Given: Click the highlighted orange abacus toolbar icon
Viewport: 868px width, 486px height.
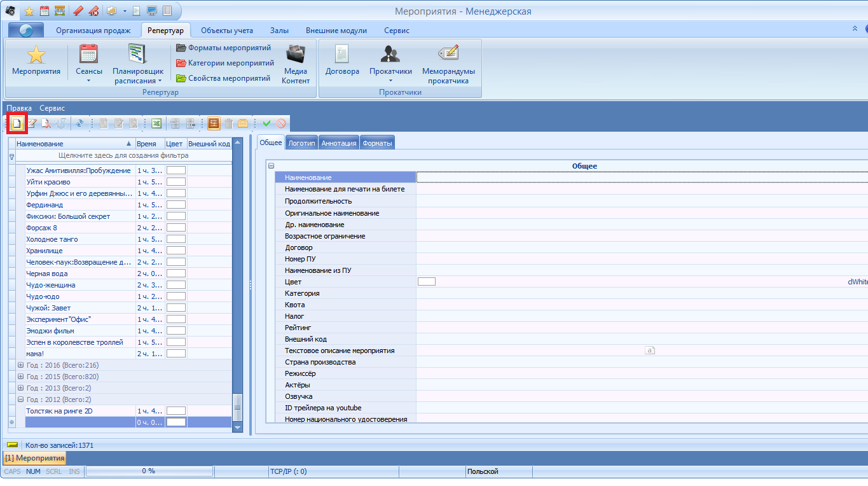Looking at the screenshot, I should point(214,123).
